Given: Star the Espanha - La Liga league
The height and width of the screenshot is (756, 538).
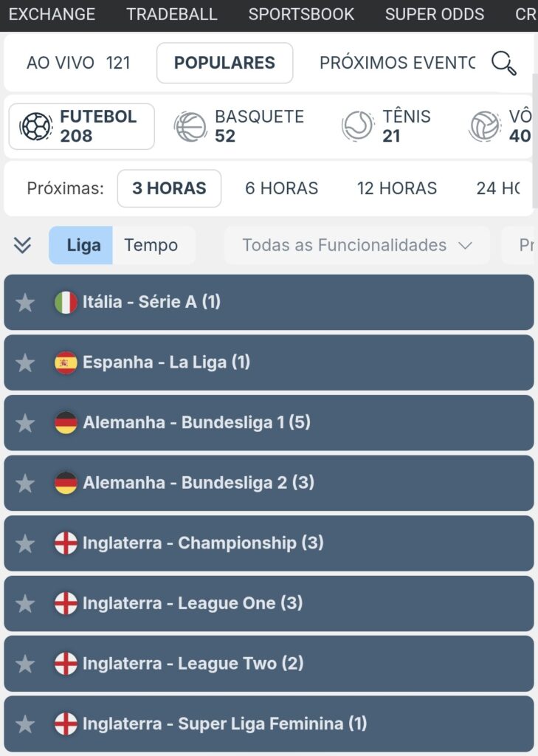Looking at the screenshot, I should (26, 362).
